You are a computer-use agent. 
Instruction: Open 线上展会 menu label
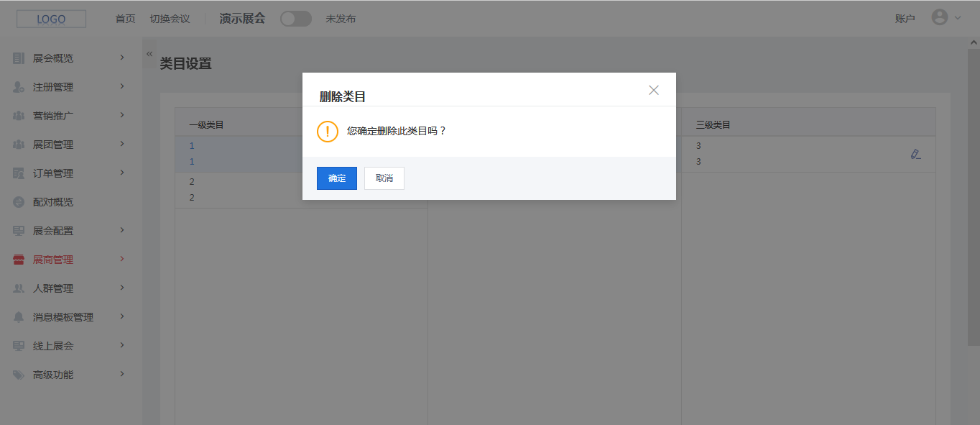[53, 346]
